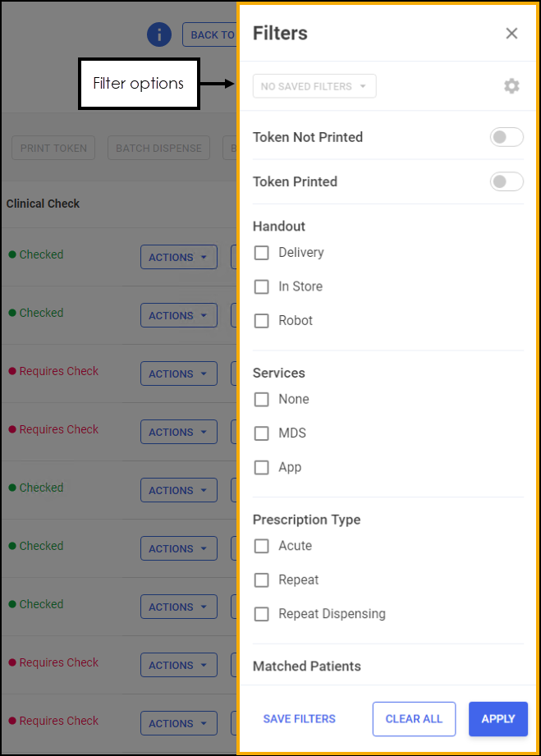Click Save Filters link

pyautogui.click(x=299, y=719)
